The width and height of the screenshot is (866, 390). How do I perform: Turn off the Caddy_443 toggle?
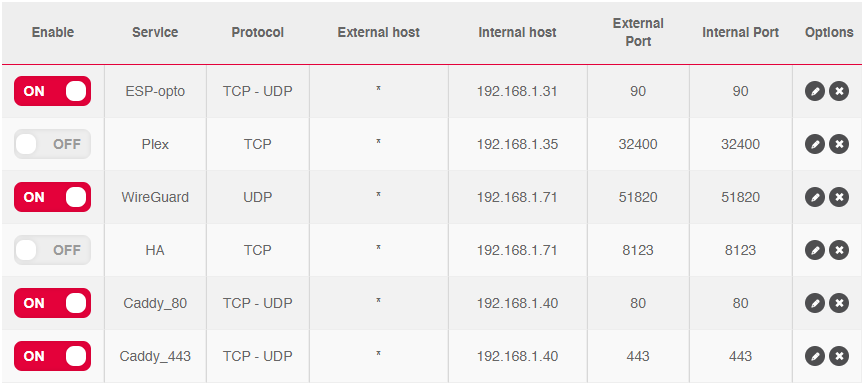click(x=52, y=356)
